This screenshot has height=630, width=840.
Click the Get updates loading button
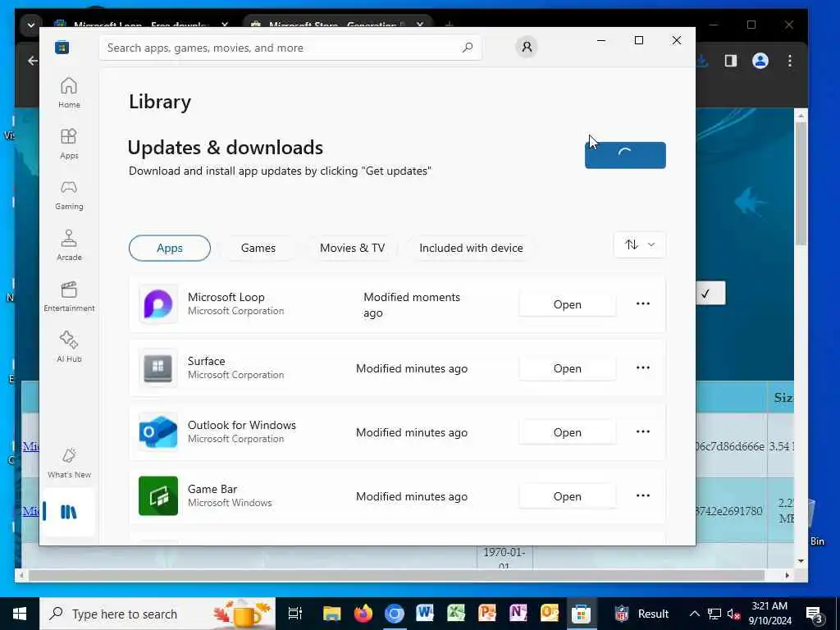pos(625,155)
